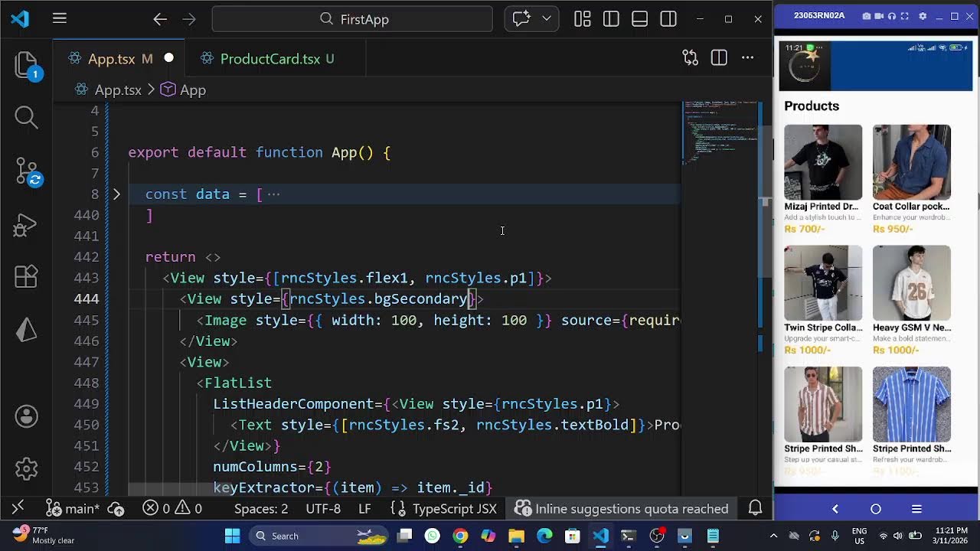980x551 pixels.
Task: Open the Copilot chat icon in title bar
Action: click(522, 19)
